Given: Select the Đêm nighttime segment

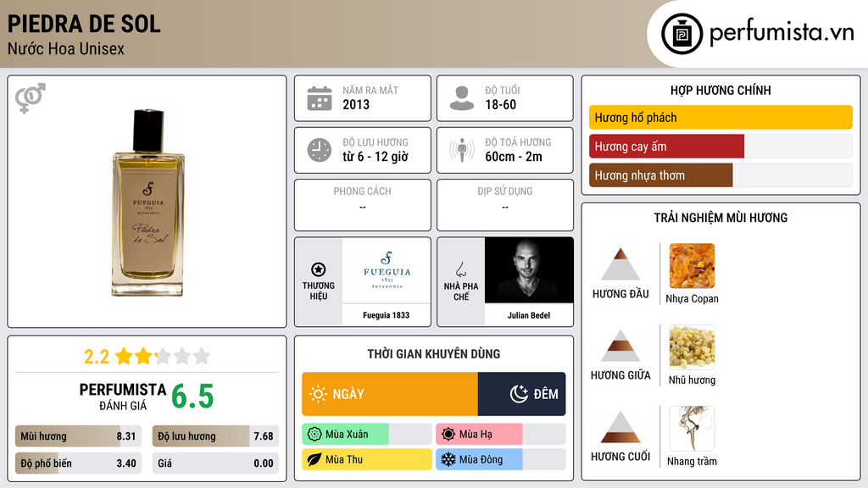Looking at the screenshot, I should pos(521,394).
